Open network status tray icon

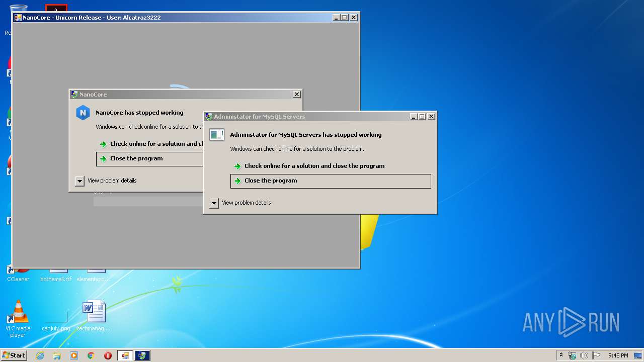572,355
